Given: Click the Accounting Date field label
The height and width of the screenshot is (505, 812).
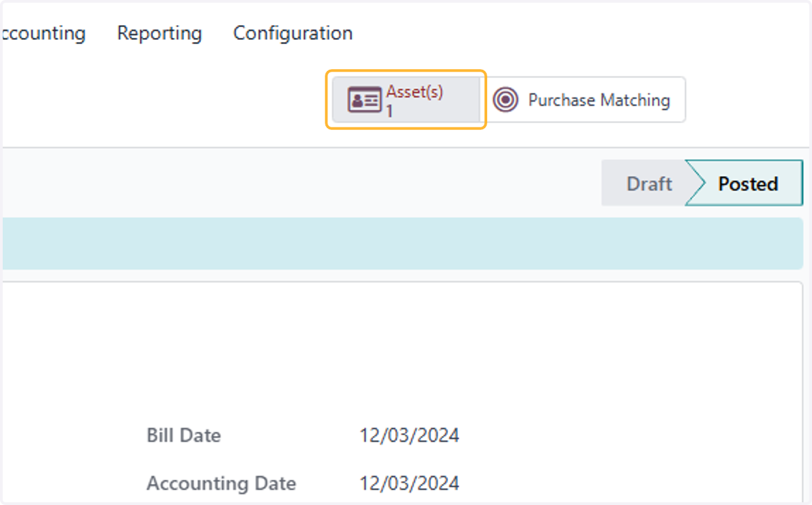Looking at the screenshot, I should 221,483.
